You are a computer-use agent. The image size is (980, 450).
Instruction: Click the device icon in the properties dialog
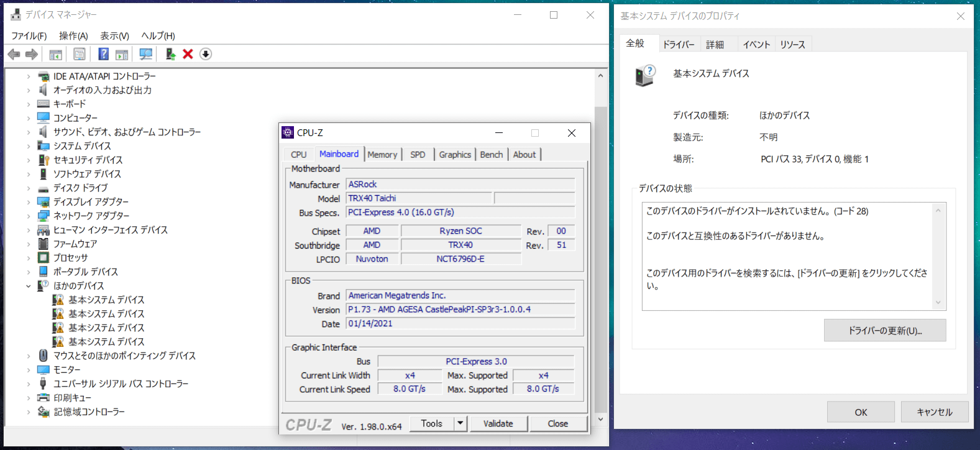645,76
